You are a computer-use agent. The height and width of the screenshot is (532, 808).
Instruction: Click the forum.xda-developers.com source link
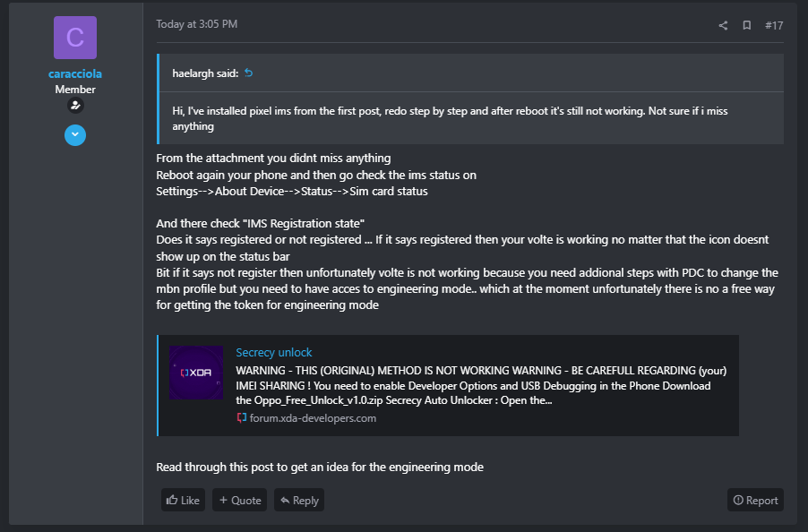[313, 418]
